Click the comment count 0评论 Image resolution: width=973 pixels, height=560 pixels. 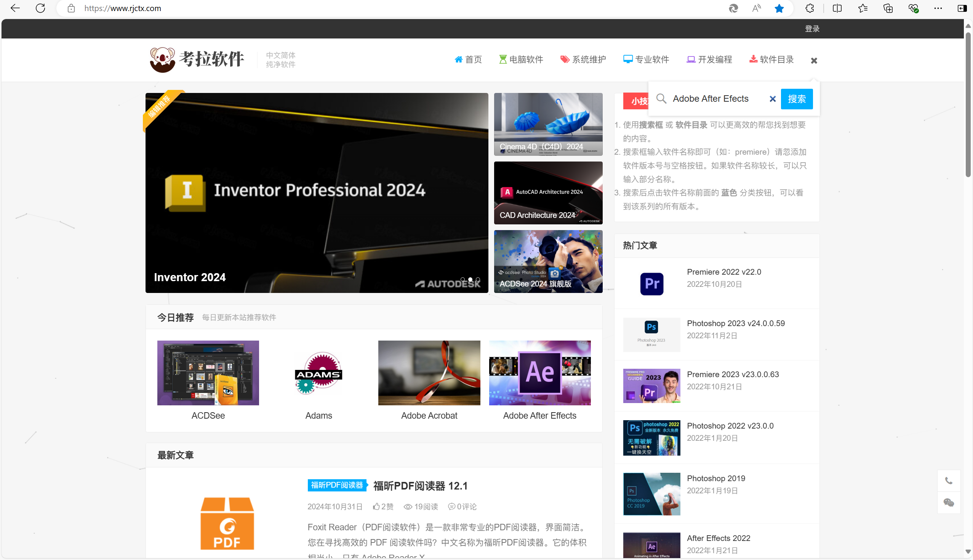point(462,507)
